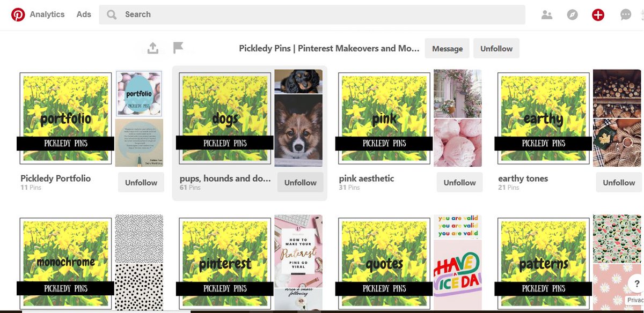
Task: Open the earthy board cover image
Action: (x=544, y=118)
